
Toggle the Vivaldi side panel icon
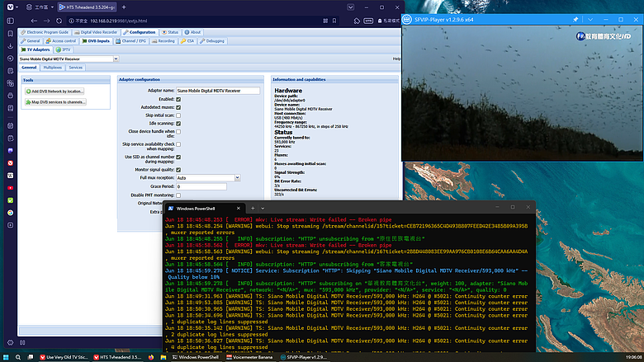pos(10,21)
